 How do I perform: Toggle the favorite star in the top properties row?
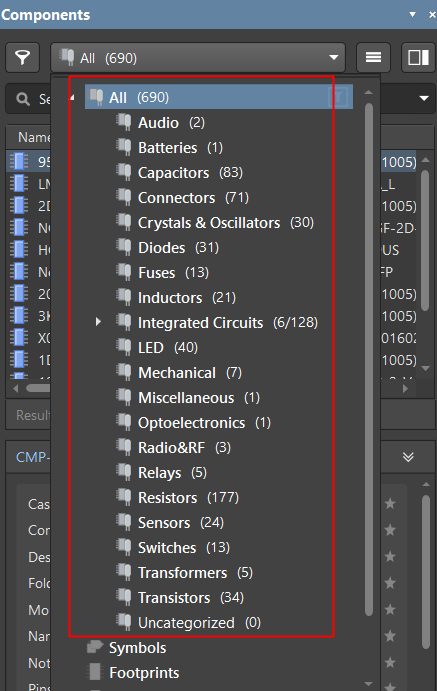pos(390,503)
